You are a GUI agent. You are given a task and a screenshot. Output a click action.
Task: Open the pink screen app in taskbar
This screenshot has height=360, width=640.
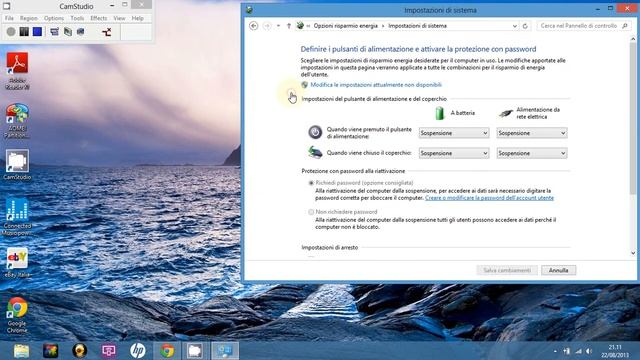(109, 351)
